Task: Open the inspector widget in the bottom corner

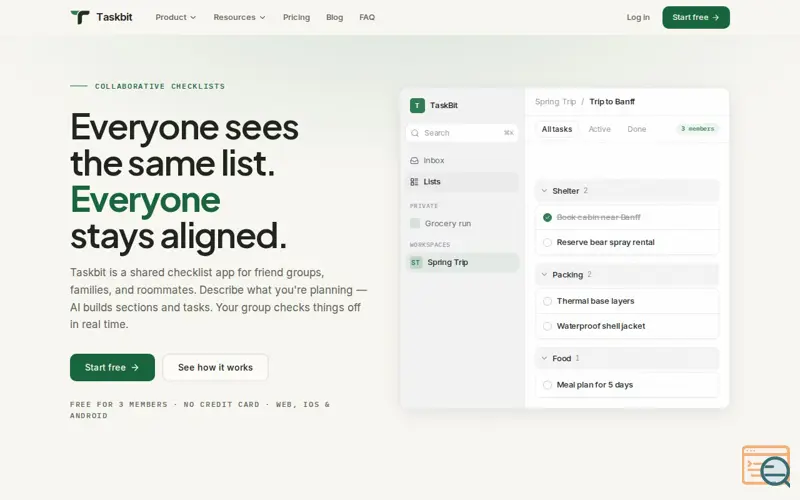Action: [x=766, y=466]
